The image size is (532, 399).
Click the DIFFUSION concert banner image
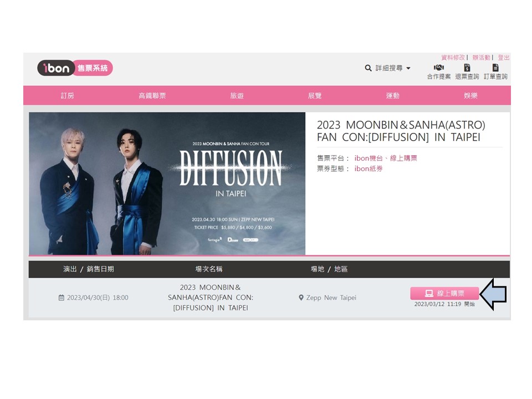(x=167, y=183)
